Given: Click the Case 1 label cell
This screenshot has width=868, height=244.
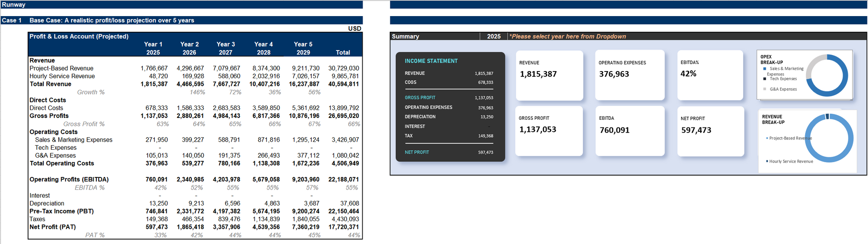Looking at the screenshot, I should point(12,21).
